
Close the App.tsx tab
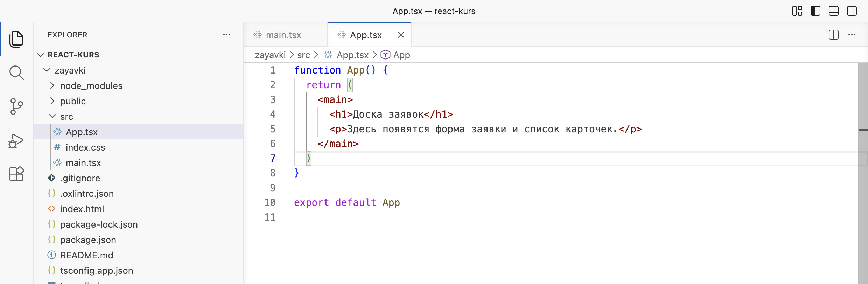click(401, 35)
